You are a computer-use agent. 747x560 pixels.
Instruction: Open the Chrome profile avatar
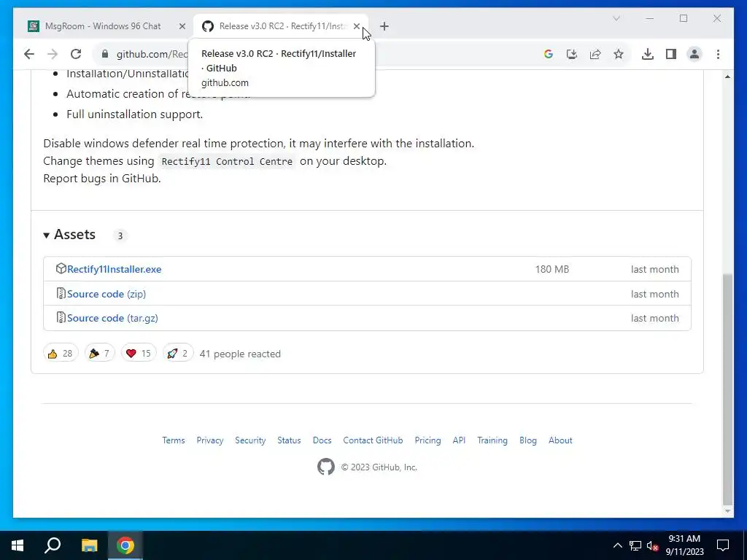tap(694, 54)
